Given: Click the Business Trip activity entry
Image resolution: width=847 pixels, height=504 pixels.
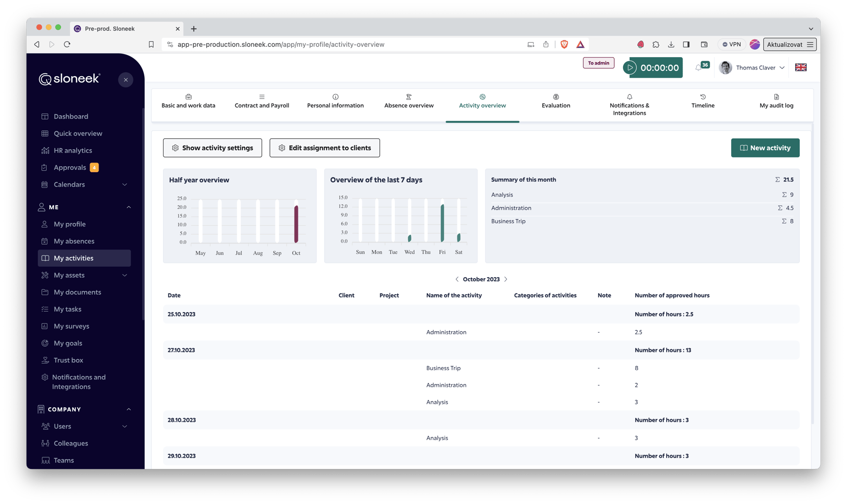Looking at the screenshot, I should click(443, 368).
